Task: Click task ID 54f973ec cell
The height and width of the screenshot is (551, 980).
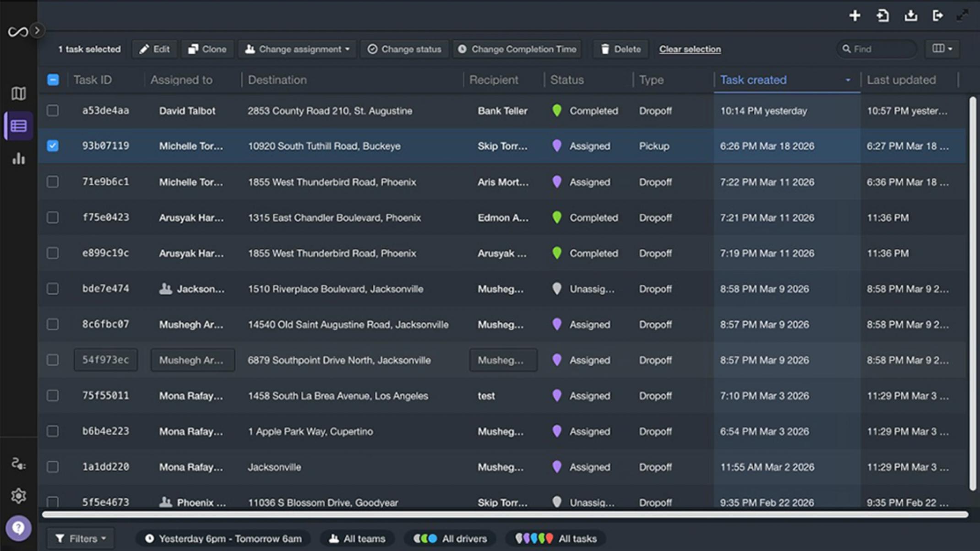Action: click(106, 360)
